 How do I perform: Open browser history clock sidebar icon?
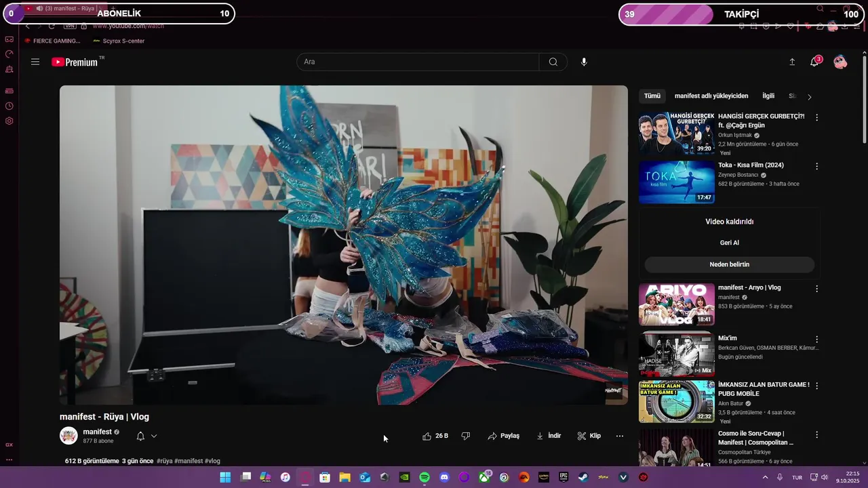(9, 106)
